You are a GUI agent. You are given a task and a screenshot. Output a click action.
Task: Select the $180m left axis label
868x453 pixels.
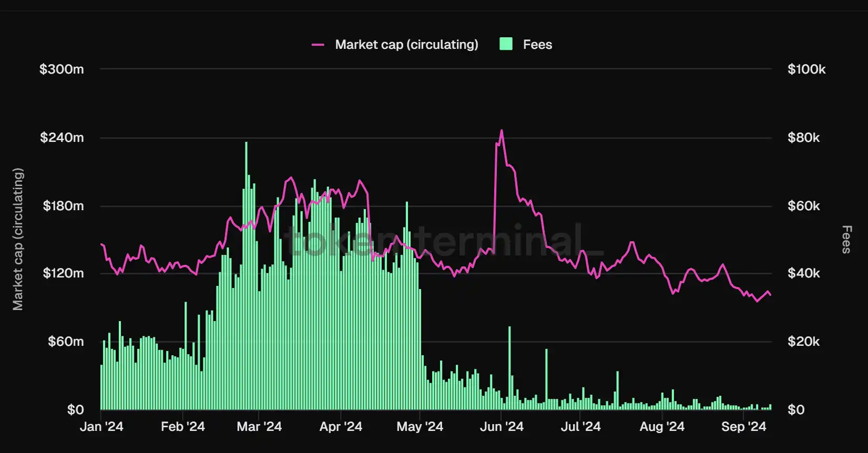click(63, 206)
